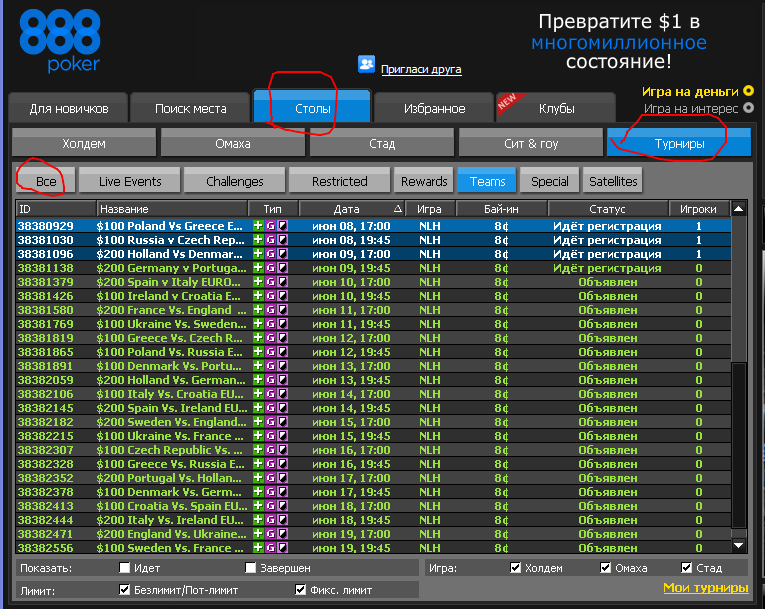Image resolution: width=765 pixels, height=609 pixels.
Task: Select the Игра на интерес radio button
Action: click(748, 108)
